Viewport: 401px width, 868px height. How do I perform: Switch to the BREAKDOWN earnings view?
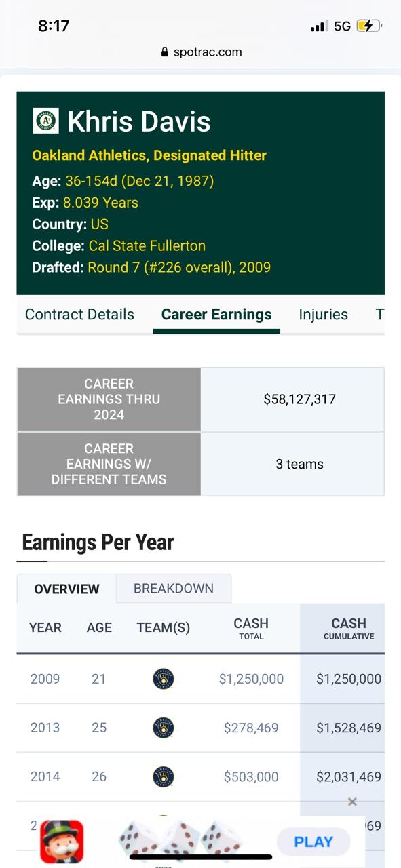[x=174, y=589]
